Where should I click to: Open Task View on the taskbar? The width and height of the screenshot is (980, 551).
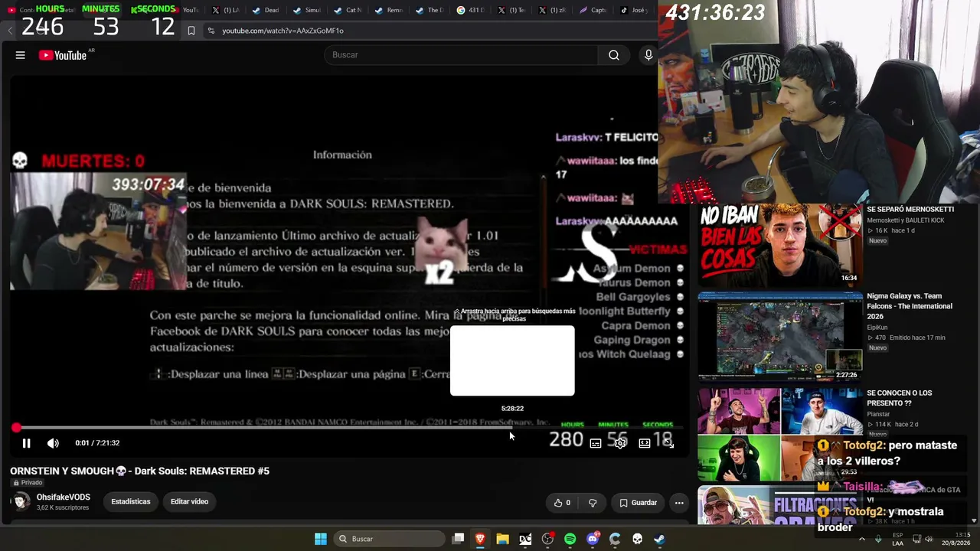click(x=458, y=539)
